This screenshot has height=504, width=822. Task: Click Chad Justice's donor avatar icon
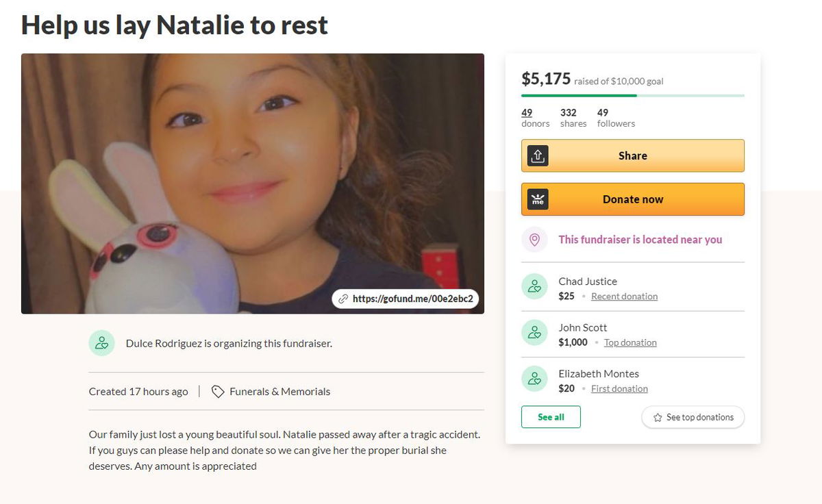tap(534, 287)
